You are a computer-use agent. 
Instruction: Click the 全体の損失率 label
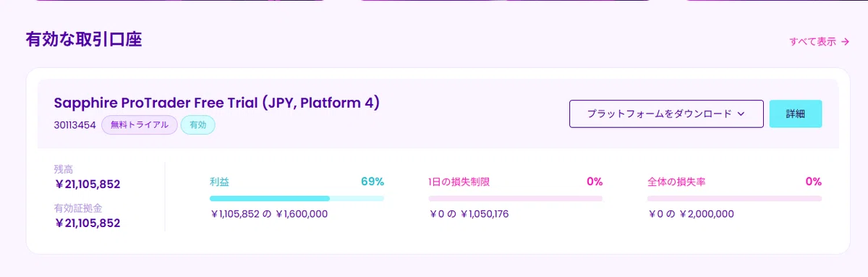click(x=676, y=182)
